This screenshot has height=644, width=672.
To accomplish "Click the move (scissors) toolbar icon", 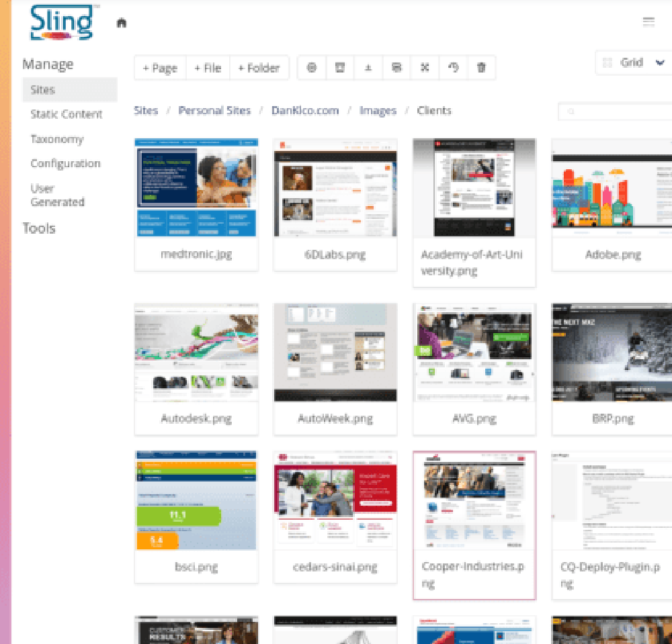I will 425,67.
